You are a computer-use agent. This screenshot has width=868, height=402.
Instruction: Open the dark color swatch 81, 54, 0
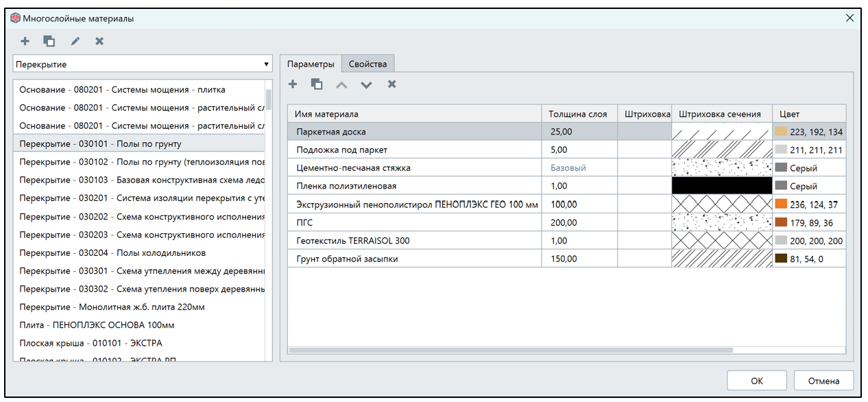pyautogui.click(x=781, y=259)
